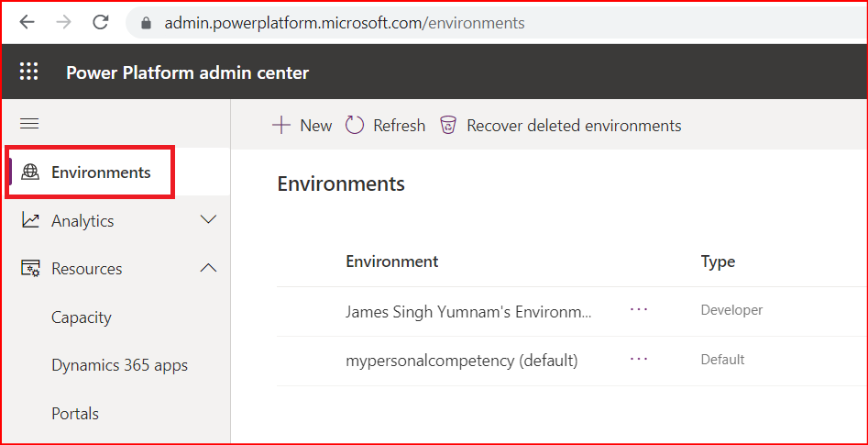
Task: Create a New environment
Action: [x=302, y=126]
